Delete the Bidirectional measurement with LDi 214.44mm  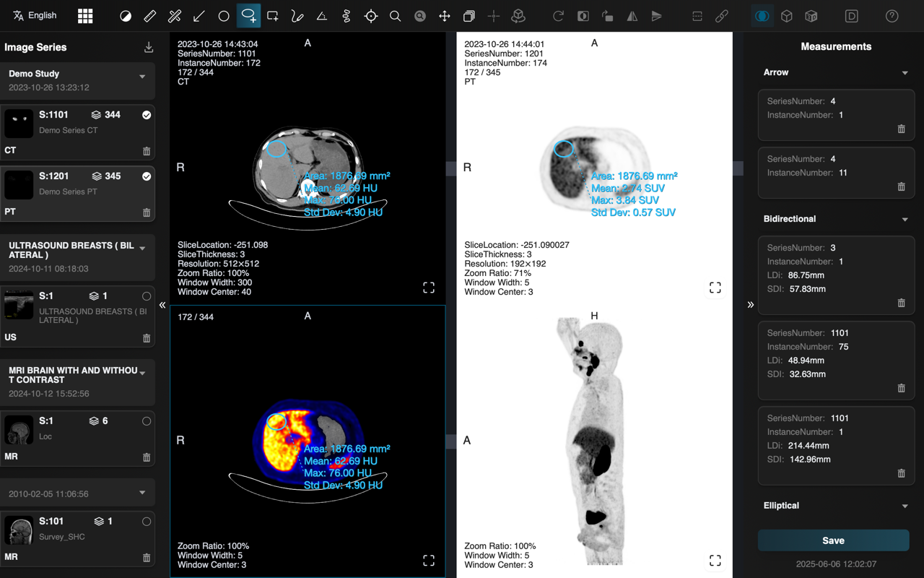coord(901,473)
